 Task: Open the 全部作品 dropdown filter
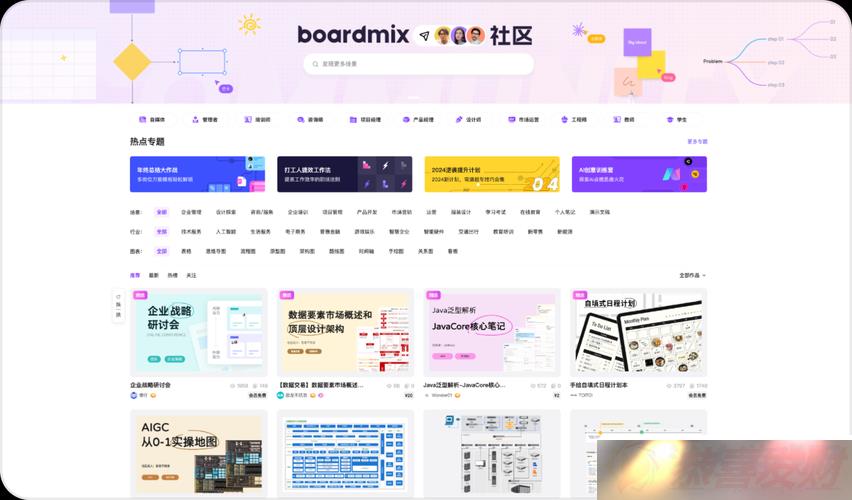tap(693, 276)
